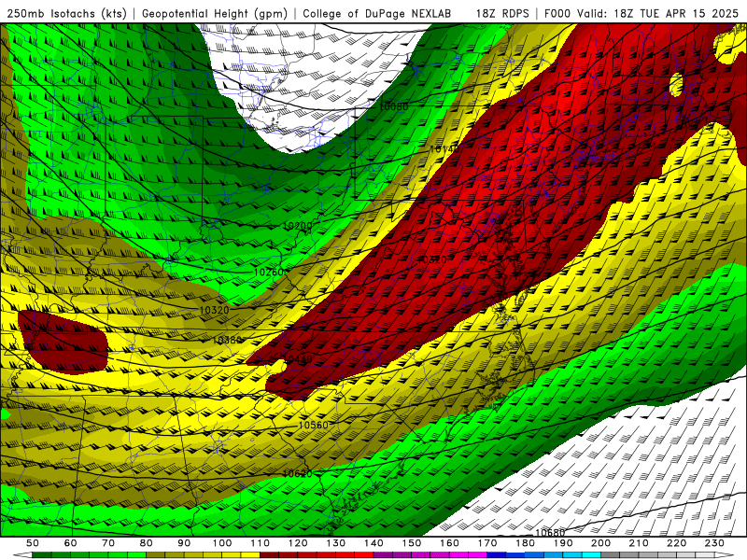Click the 120 value on the color scale
This screenshot has height=560, width=747.
[x=298, y=543]
